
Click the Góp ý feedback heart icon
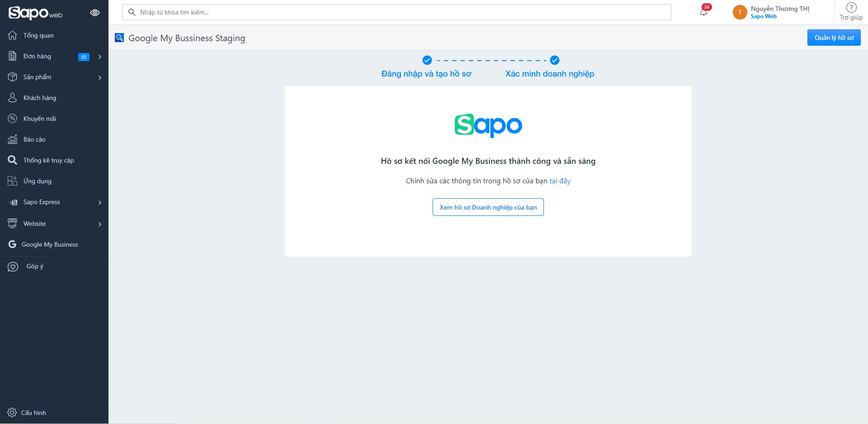click(13, 267)
